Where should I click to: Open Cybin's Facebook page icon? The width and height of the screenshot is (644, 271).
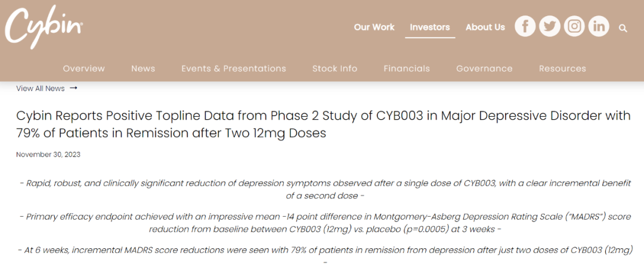point(525,26)
